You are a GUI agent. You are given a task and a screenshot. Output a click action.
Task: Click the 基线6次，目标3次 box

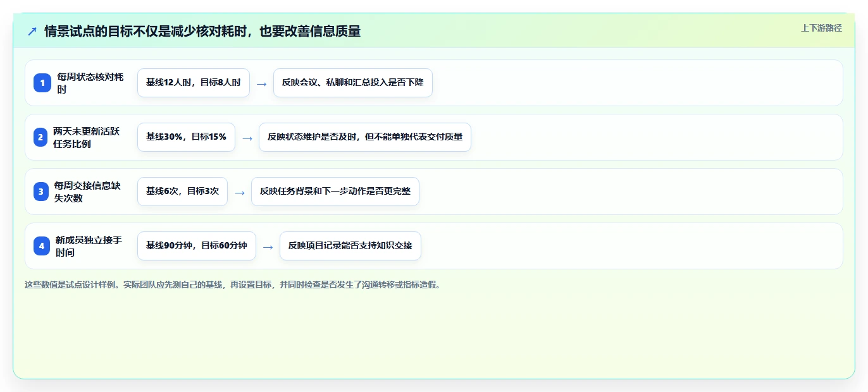pos(182,192)
